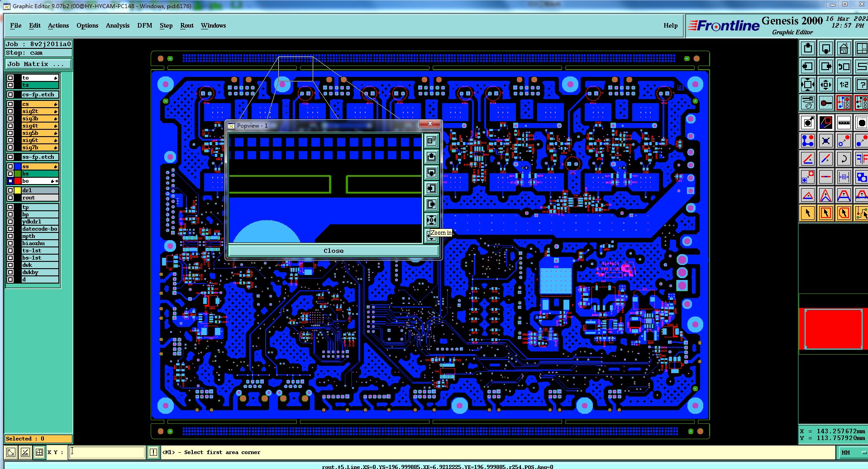
Task: Pan view right using the right-arrow icon
Action: 826,66
